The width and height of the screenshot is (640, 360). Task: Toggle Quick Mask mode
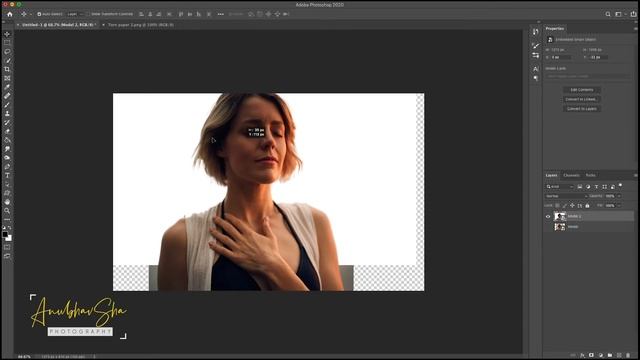7,247
